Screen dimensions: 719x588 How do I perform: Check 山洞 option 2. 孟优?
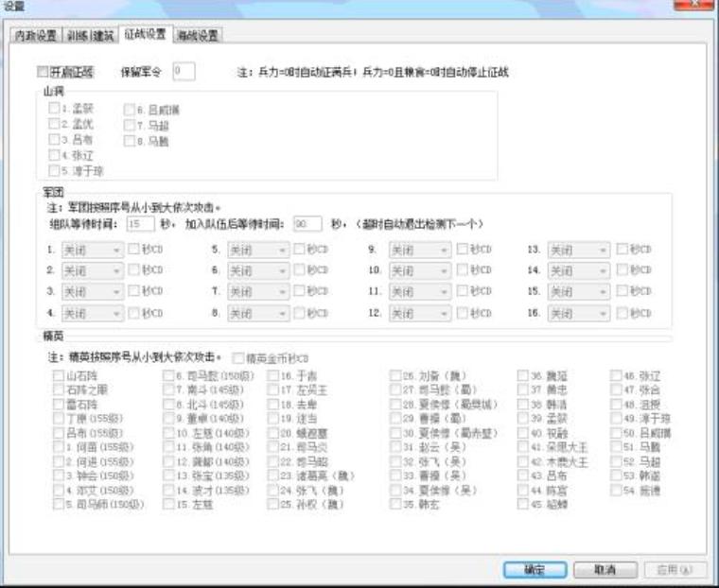(54, 124)
